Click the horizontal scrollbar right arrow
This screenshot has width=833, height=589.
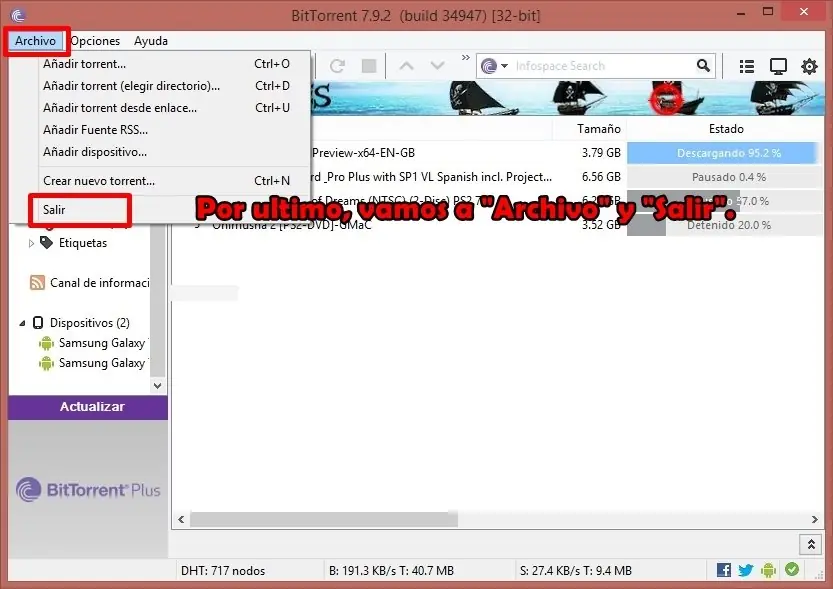[814, 519]
